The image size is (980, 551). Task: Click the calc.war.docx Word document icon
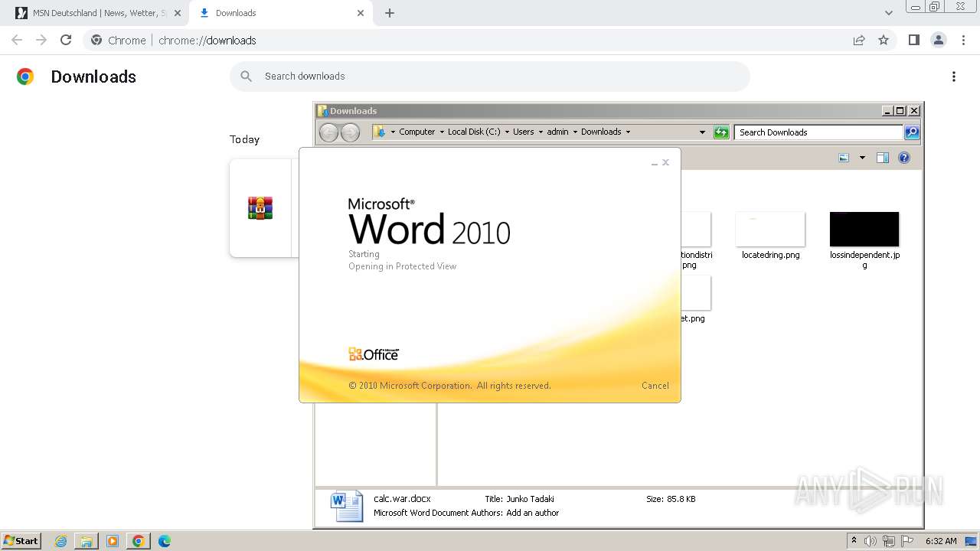(347, 507)
